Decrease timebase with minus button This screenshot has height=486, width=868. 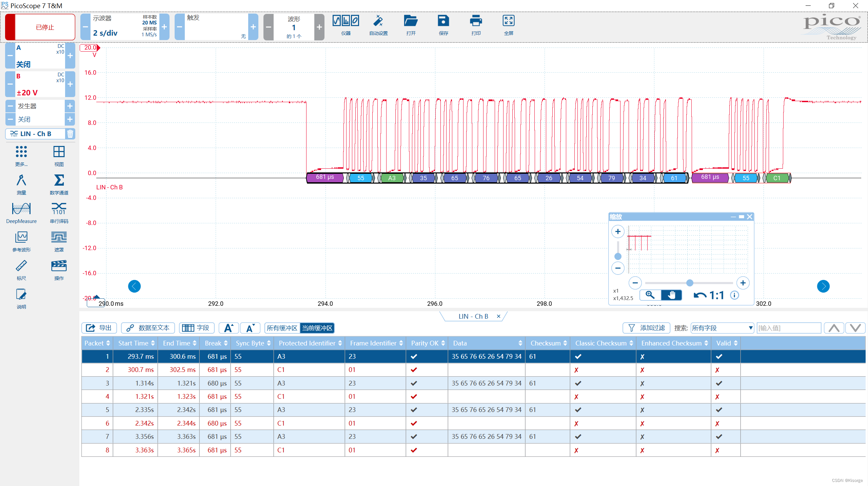85,27
